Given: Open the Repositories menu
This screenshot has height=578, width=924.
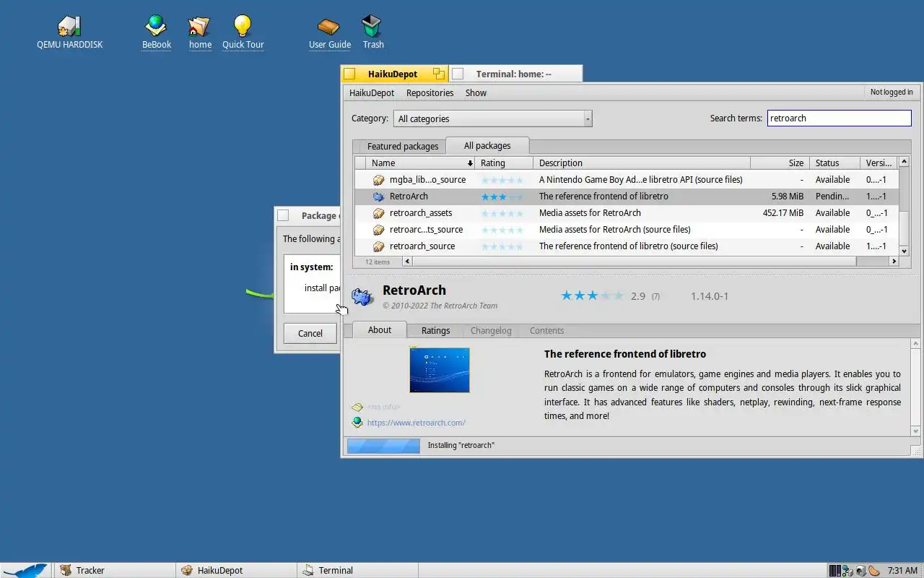Looking at the screenshot, I should (430, 92).
